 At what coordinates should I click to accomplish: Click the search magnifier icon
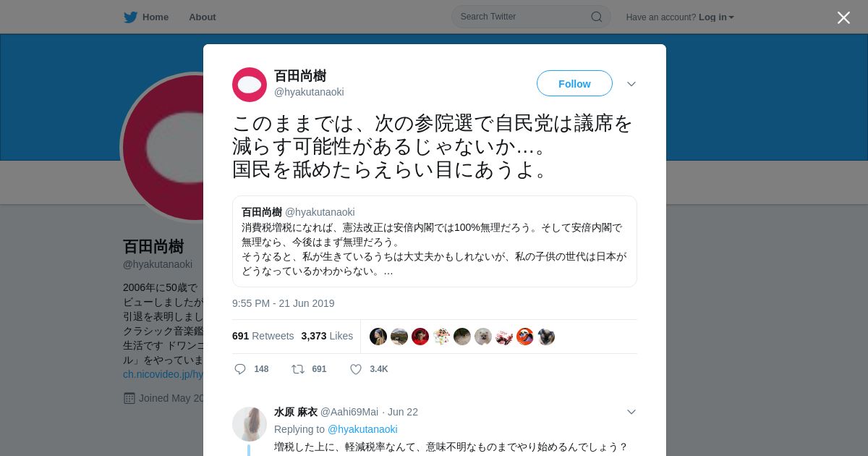596,17
